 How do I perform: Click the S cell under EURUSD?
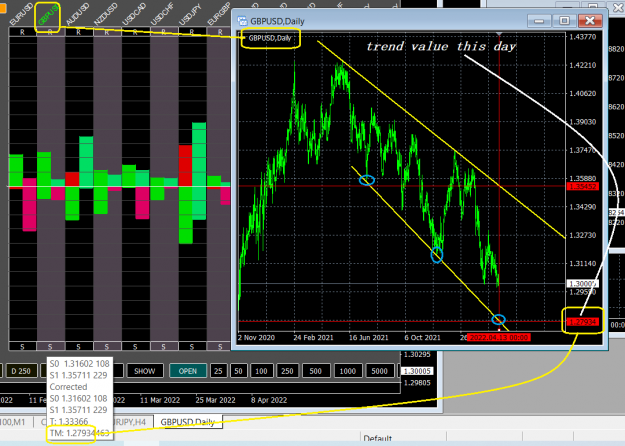(22, 347)
